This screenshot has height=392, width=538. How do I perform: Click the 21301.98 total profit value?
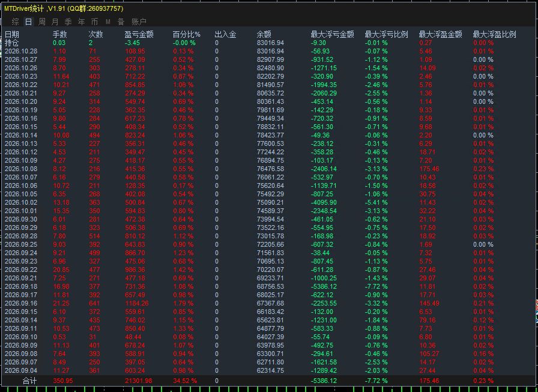(139, 381)
